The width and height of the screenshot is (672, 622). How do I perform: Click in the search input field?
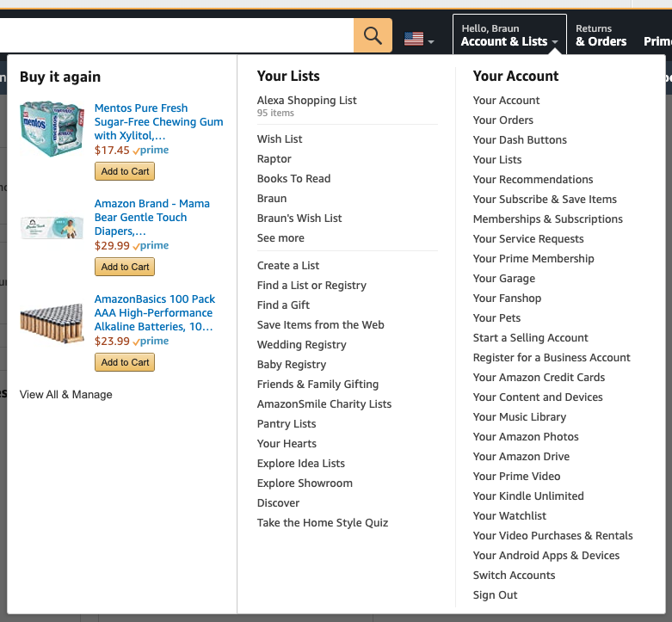pyautogui.click(x=172, y=35)
